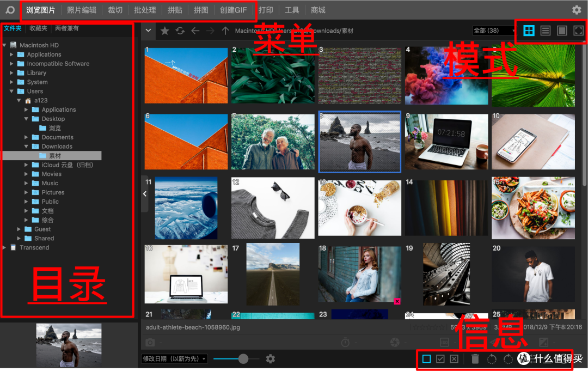Refresh the current folder listing
The width and height of the screenshot is (588, 371).
point(180,31)
